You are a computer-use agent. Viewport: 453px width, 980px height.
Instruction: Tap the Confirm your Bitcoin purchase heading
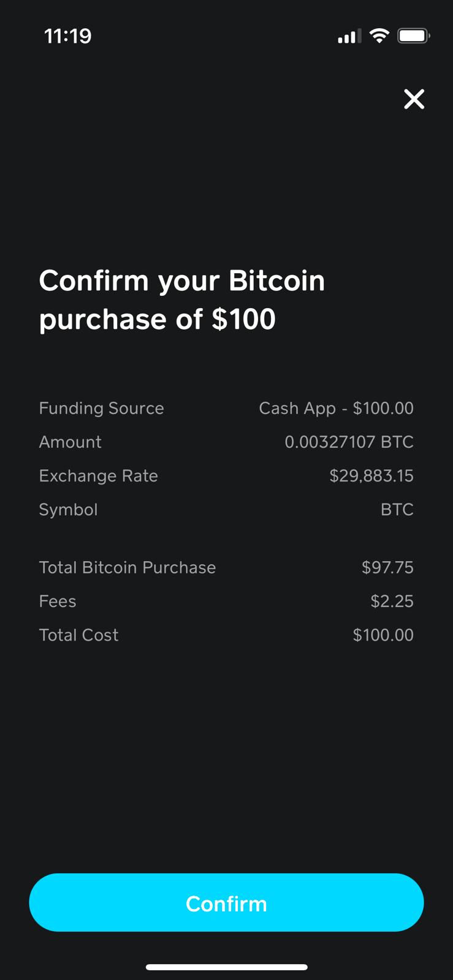click(x=181, y=300)
